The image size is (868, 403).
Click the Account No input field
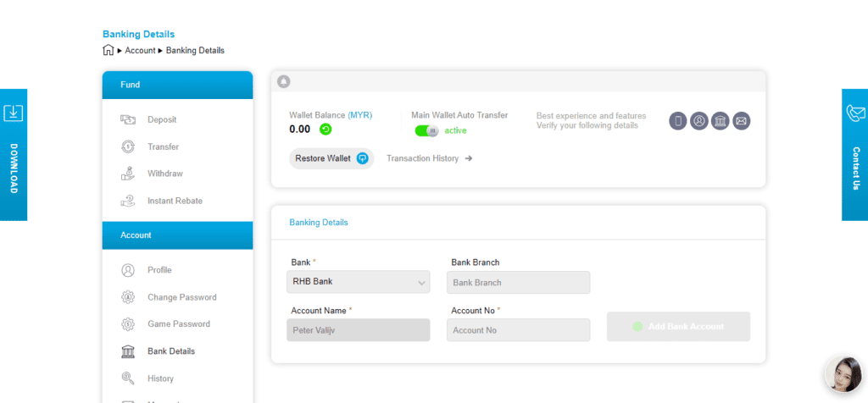click(x=518, y=330)
